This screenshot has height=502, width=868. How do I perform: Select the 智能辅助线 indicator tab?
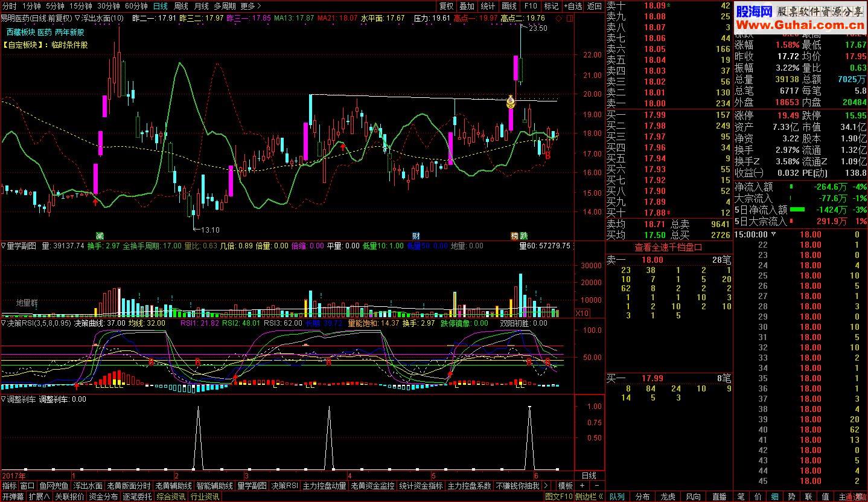[x=215, y=486]
